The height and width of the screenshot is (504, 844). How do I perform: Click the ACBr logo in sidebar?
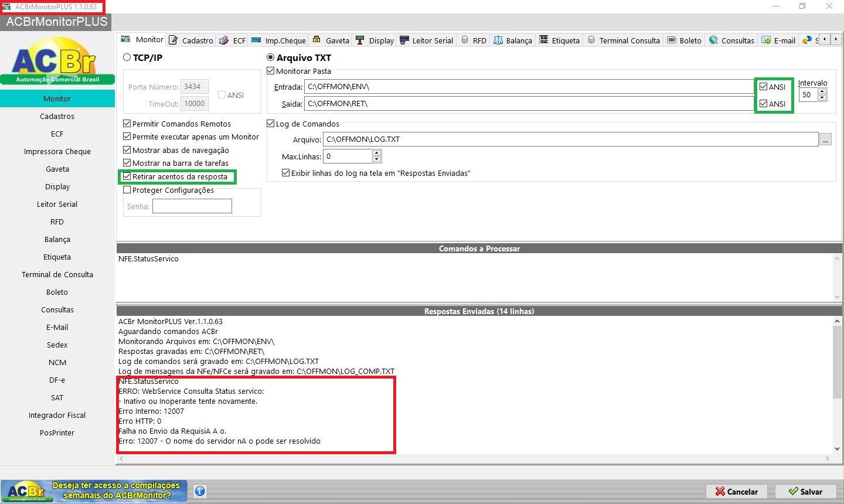pos(57,60)
